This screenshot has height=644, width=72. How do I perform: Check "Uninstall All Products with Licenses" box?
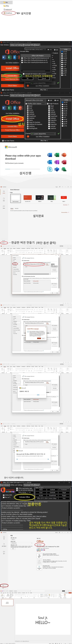[x=24, y=74]
